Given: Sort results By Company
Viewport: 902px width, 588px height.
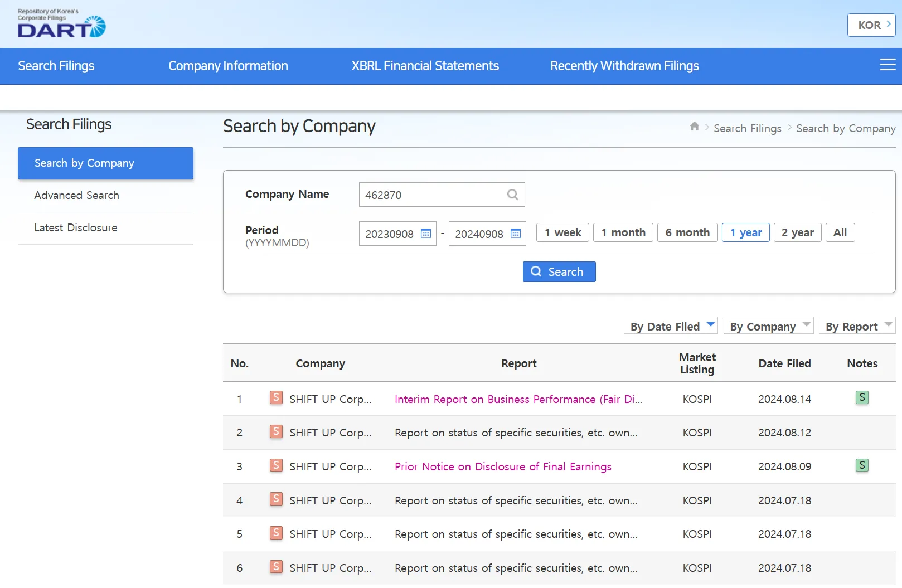Looking at the screenshot, I should 768,326.
